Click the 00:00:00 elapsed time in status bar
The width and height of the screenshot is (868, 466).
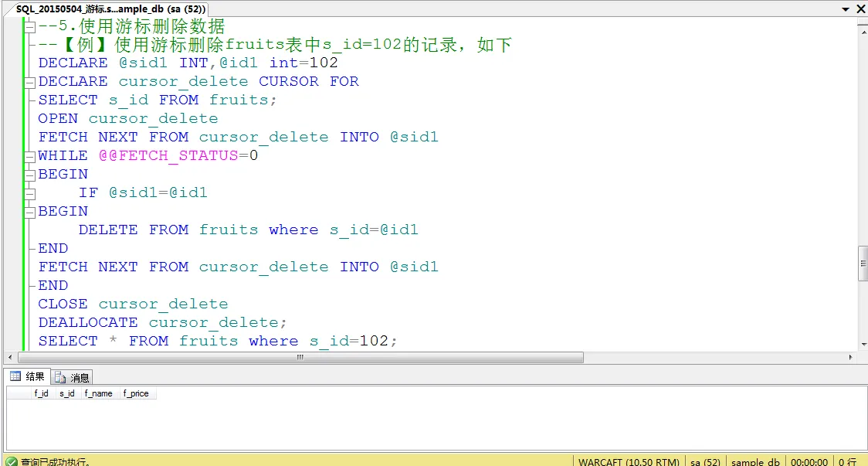pos(809,461)
